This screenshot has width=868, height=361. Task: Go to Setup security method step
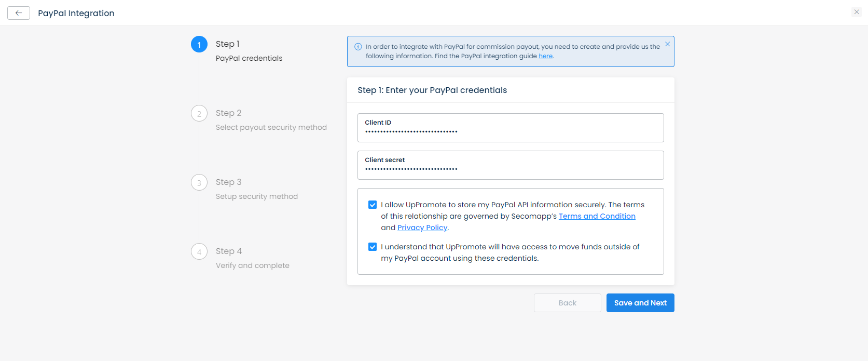coord(256,196)
